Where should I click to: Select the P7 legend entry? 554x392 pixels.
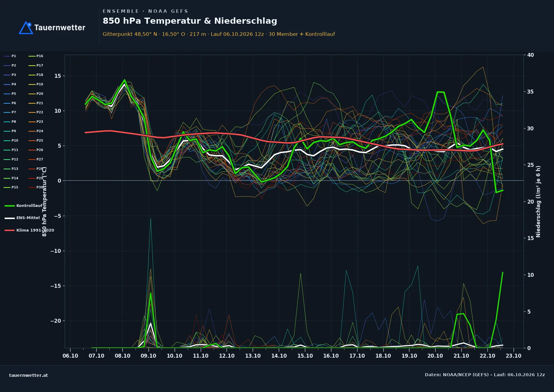(x=10, y=112)
